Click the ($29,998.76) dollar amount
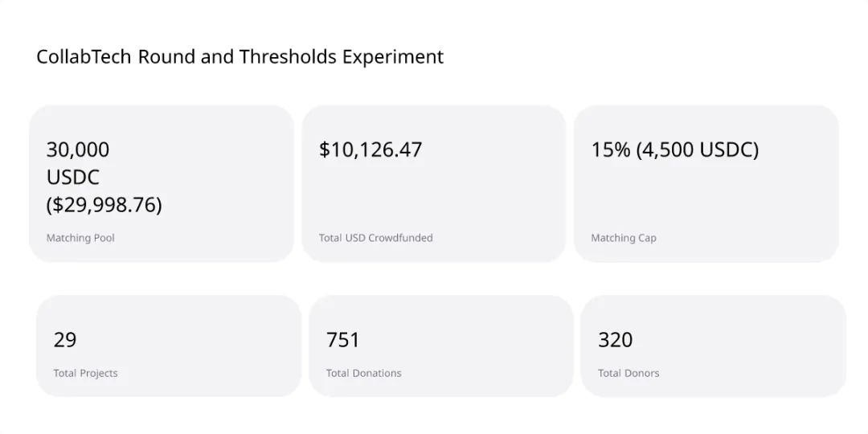Viewport: 868px width, 434px height. [104, 205]
